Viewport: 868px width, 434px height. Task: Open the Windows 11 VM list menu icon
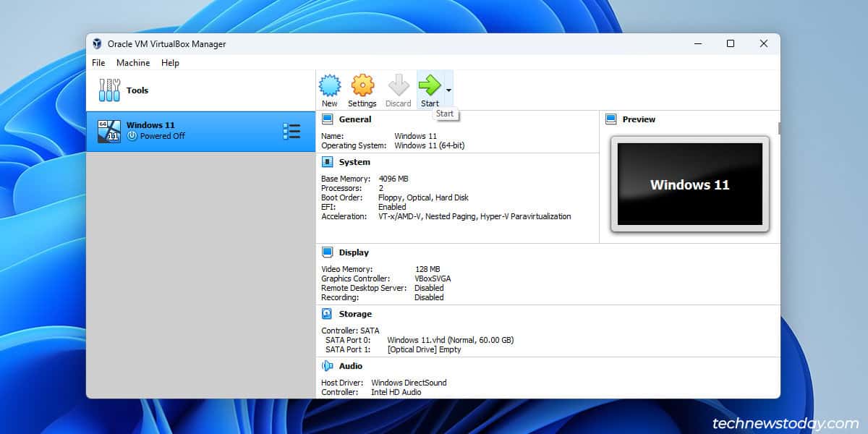(x=292, y=131)
